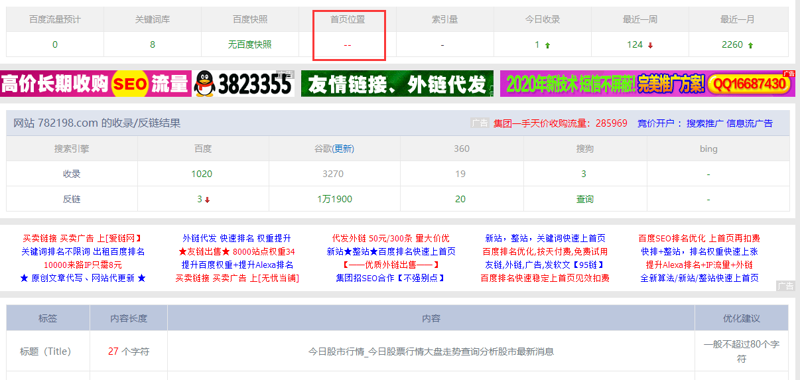
Task: Open ad link 新站，整站，关键词快速上首页
Action: coord(545,238)
